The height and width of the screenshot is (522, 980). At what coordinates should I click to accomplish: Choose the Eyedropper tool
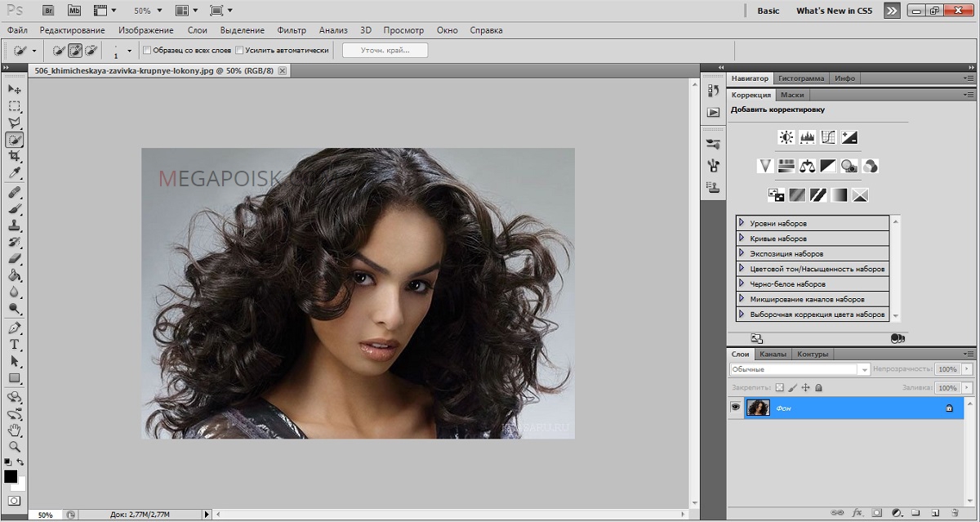(15, 173)
